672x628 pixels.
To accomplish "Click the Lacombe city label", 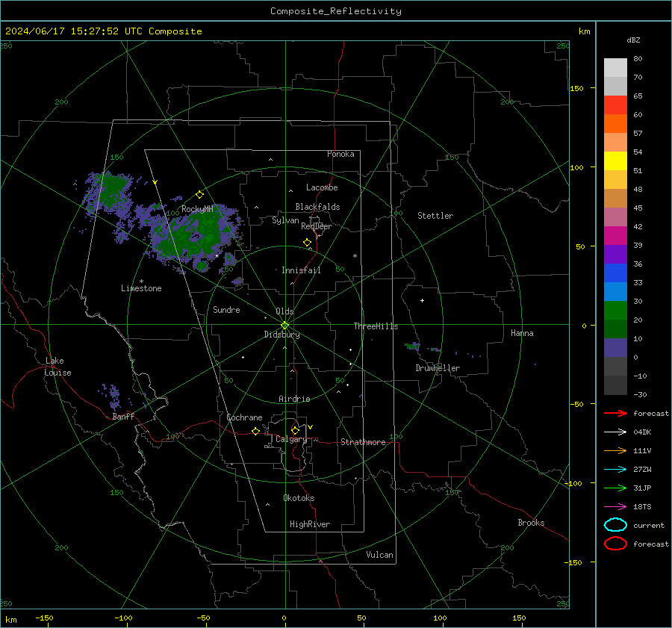I will tap(322, 187).
